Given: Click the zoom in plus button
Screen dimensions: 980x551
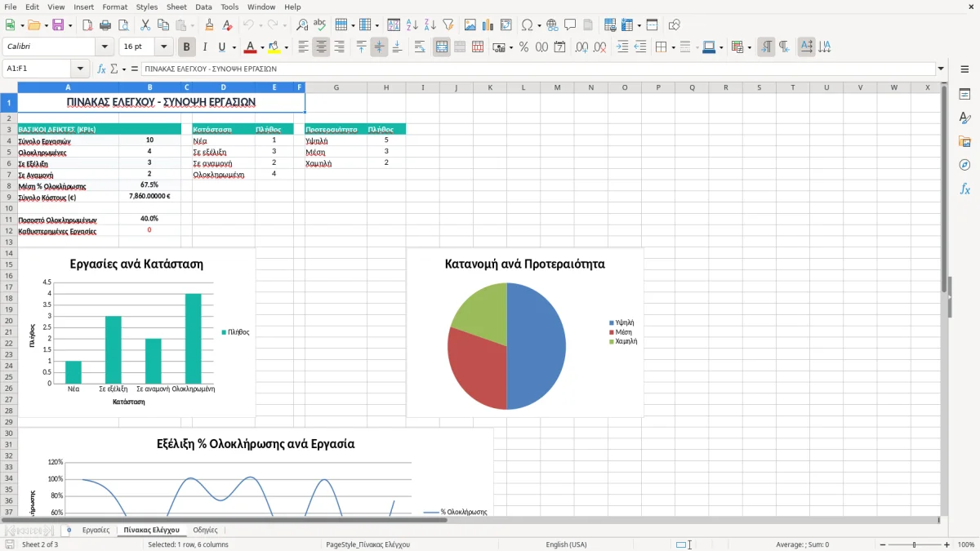Looking at the screenshot, I should [947, 544].
